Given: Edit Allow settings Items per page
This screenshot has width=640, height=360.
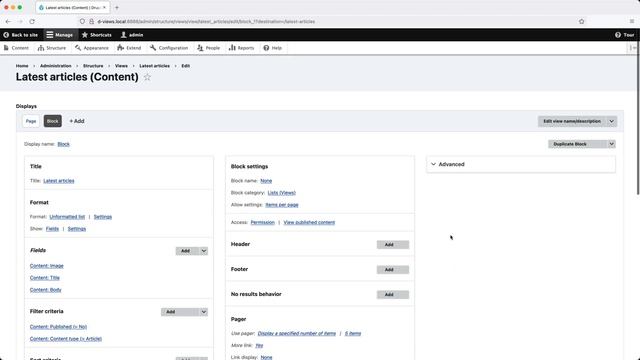Looking at the screenshot, I should click(282, 205).
